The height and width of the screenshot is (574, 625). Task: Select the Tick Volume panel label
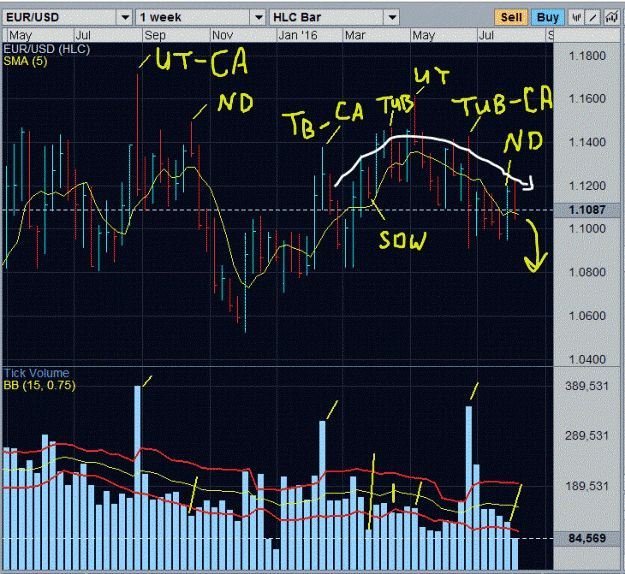[36, 373]
